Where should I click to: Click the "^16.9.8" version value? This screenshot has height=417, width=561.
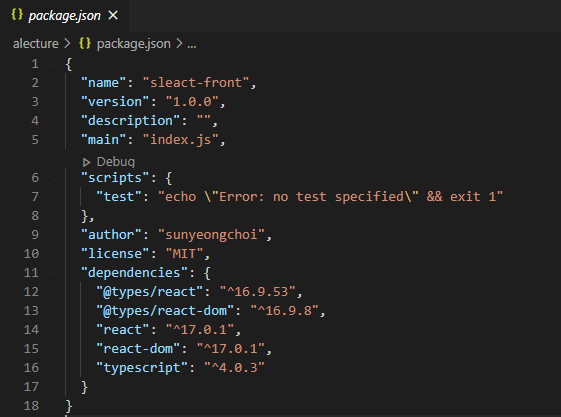(284, 311)
